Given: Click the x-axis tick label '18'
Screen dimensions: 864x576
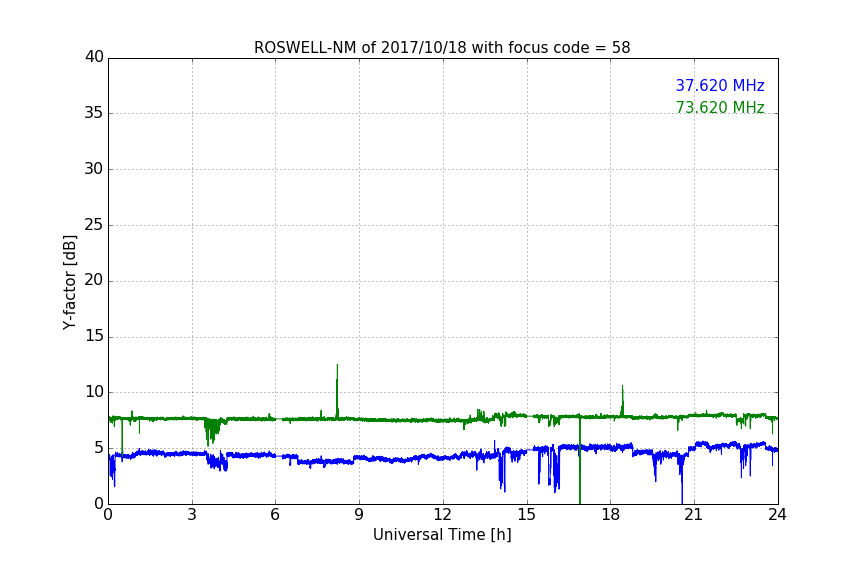Looking at the screenshot, I should coord(611,515).
